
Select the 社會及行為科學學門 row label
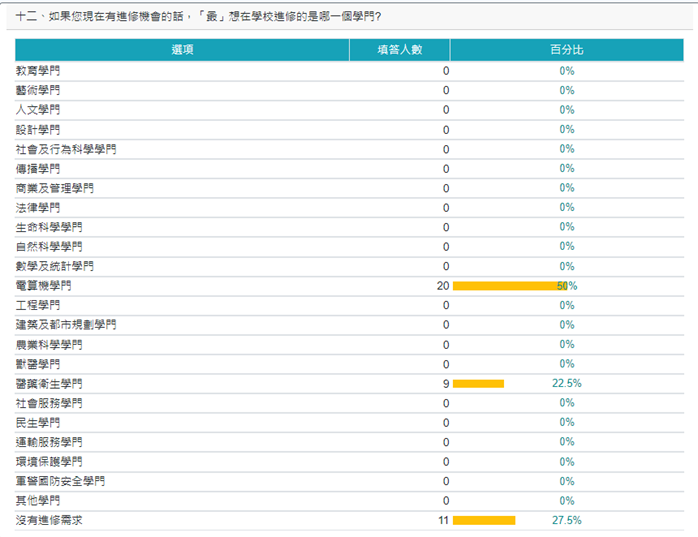click(66, 149)
